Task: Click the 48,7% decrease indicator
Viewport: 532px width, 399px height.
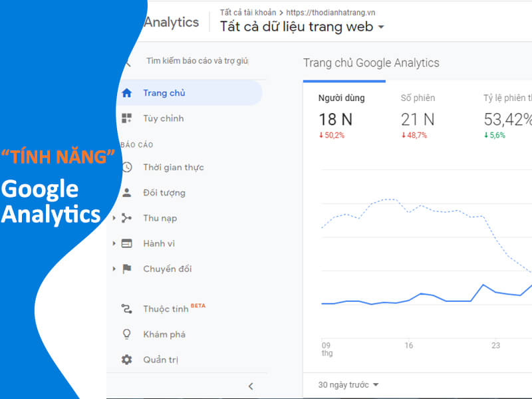Action: (x=414, y=136)
